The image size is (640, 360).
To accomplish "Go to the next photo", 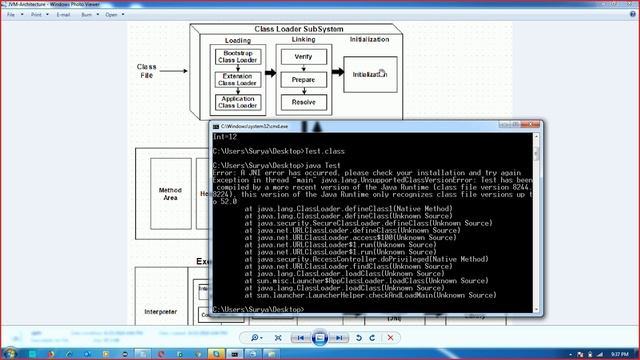I will tap(339, 338).
